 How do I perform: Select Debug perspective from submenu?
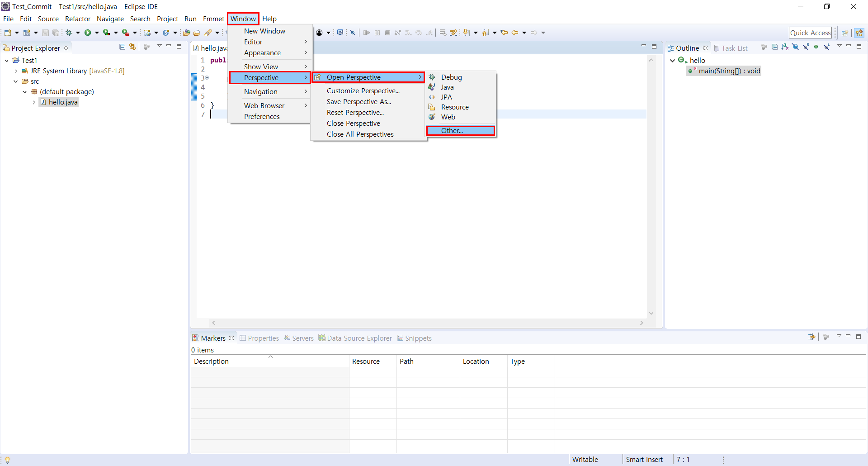[461, 77]
